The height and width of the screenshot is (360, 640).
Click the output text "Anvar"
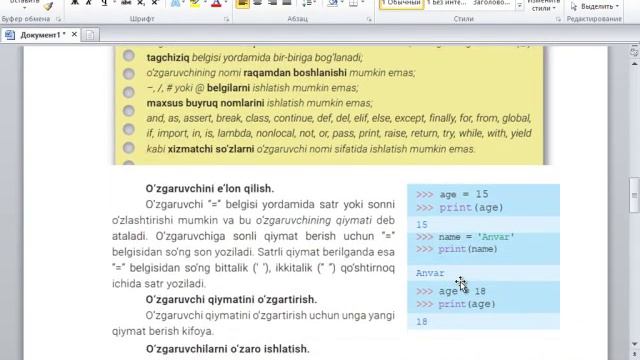pyautogui.click(x=430, y=273)
